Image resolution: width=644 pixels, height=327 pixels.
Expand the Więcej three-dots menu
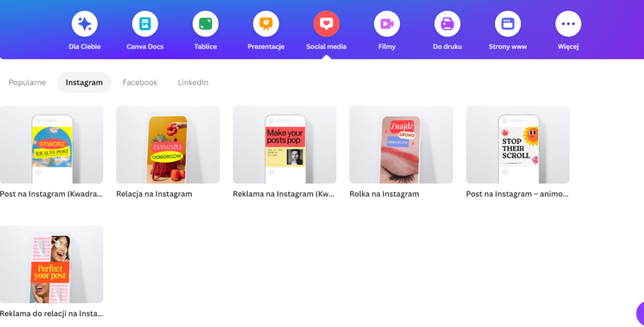click(x=568, y=24)
